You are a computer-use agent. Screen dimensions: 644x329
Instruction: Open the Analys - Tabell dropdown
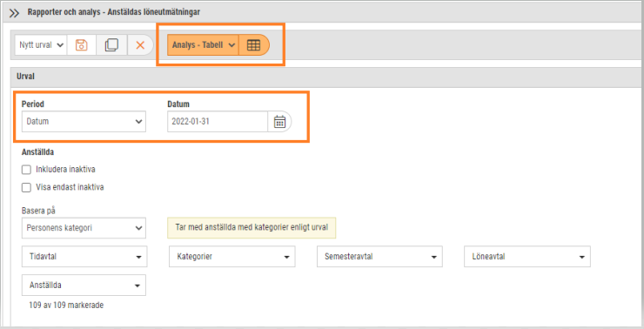(203, 44)
